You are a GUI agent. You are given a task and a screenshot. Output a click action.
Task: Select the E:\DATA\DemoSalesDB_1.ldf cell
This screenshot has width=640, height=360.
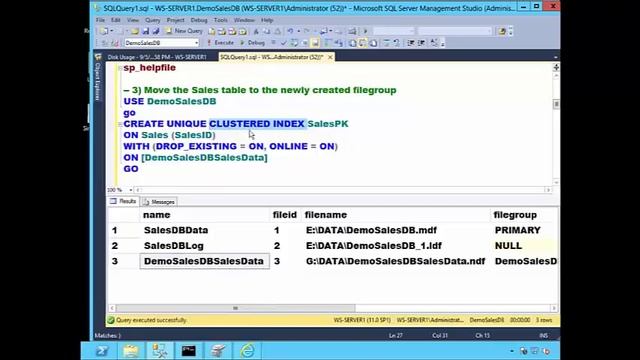click(396, 246)
